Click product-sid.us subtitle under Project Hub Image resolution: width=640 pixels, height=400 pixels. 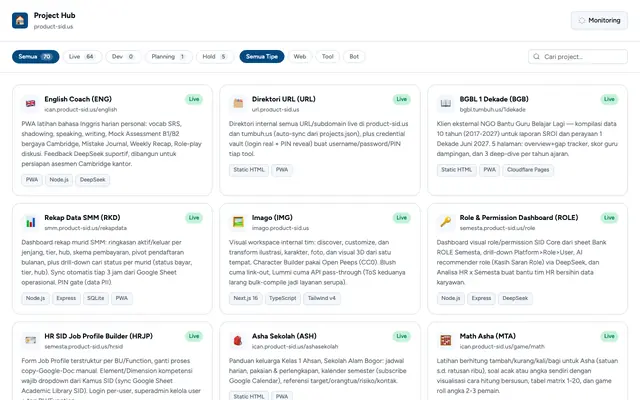point(53,27)
